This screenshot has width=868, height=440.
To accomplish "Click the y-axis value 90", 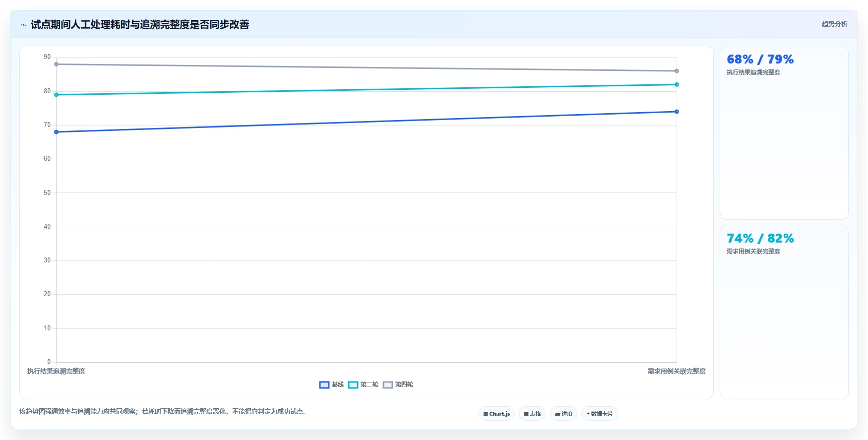I will coord(47,57).
